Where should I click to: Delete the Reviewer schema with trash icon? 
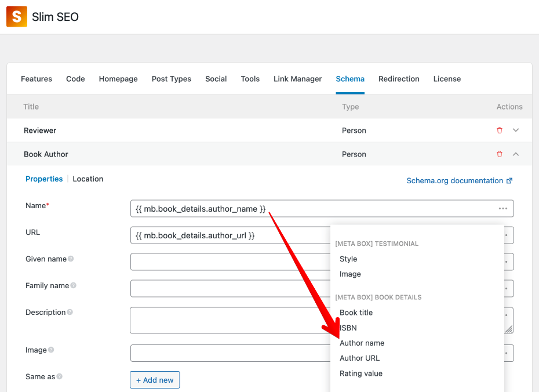[500, 130]
